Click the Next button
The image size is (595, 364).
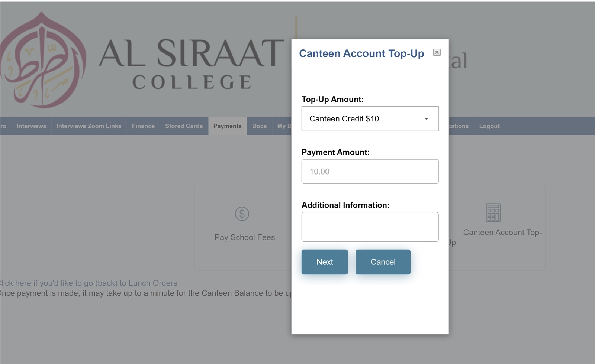(x=325, y=262)
